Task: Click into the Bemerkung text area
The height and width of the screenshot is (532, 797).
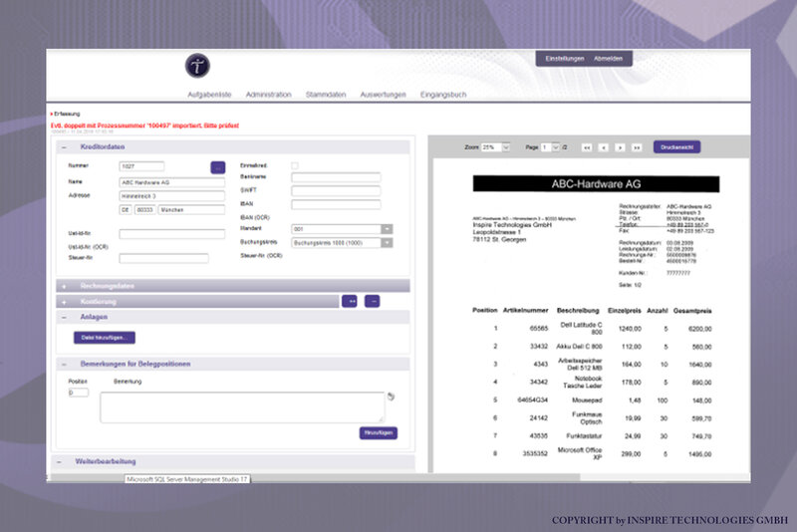Action: tap(242, 407)
